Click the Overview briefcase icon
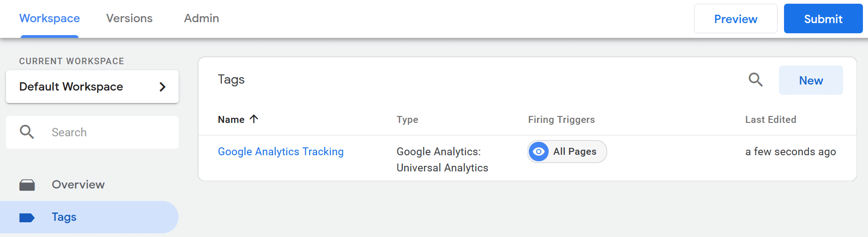Image resolution: width=868 pixels, height=237 pixels. tap(27, 185)
